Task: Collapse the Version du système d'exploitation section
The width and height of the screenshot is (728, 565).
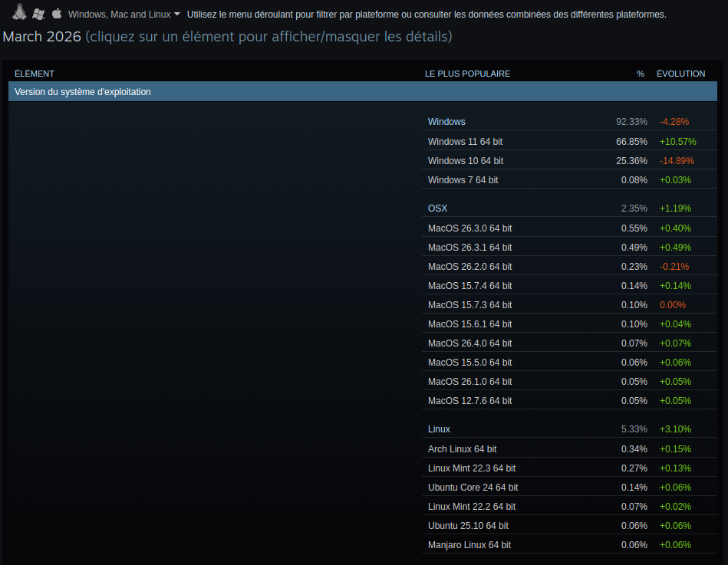Action: click(363, 92)
